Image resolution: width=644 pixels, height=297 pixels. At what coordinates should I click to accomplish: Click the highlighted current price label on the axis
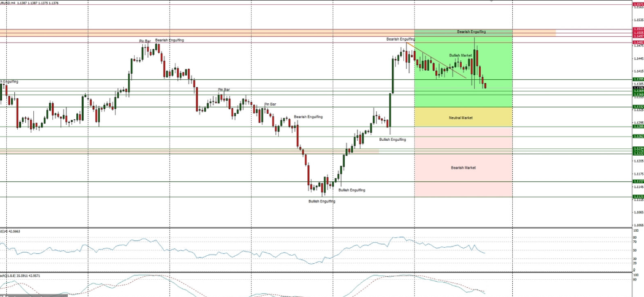[x=638, y=88]
